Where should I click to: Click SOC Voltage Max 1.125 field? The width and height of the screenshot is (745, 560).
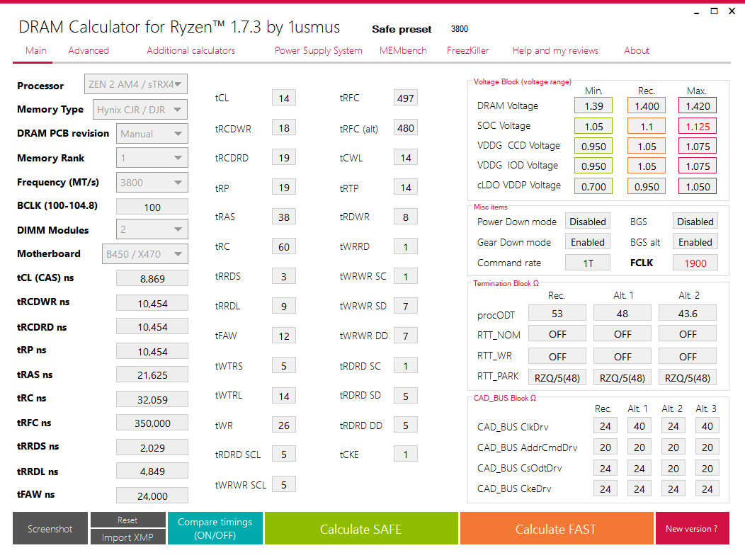pyautogui.click(x=698, y=126)
